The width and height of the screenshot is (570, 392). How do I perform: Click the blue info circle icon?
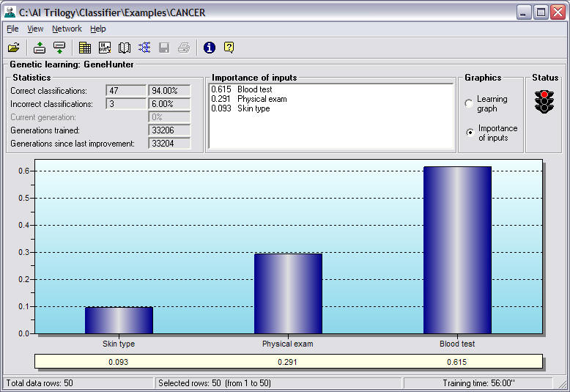pyautogui.click(x=210, y=48)
